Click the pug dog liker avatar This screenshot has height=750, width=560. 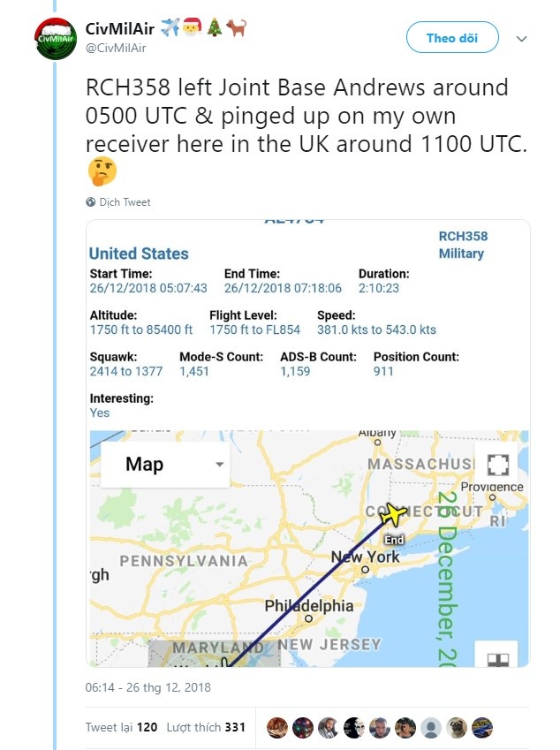click(457, 727)
